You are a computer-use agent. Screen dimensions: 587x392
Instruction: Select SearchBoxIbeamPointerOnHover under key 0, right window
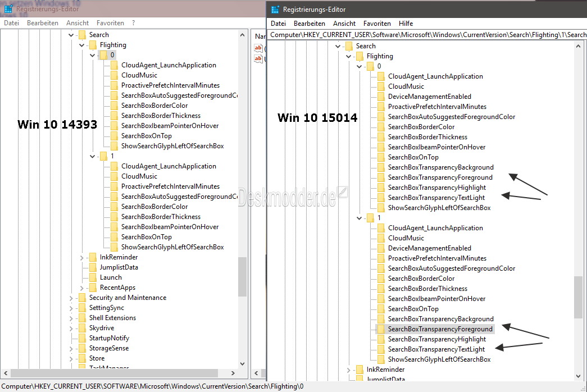click(436, 147)
